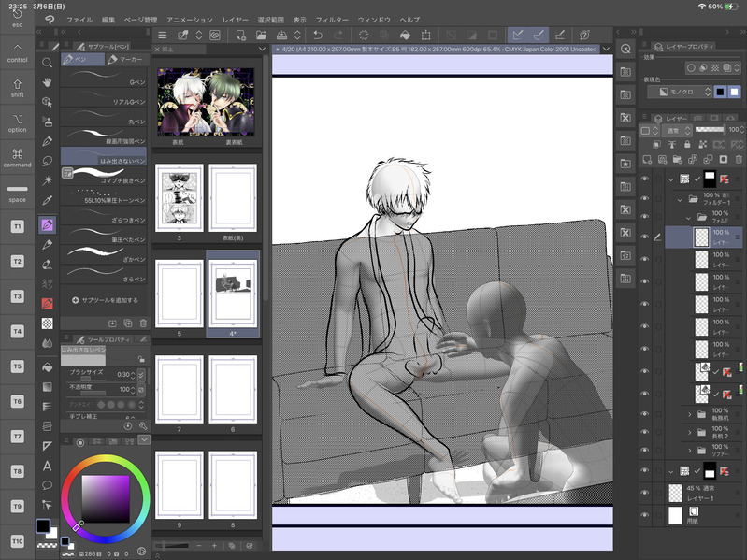Select the text tool A
Viewport: 747px width, 560px height.
pyautogui.click(x=47, y=466)
